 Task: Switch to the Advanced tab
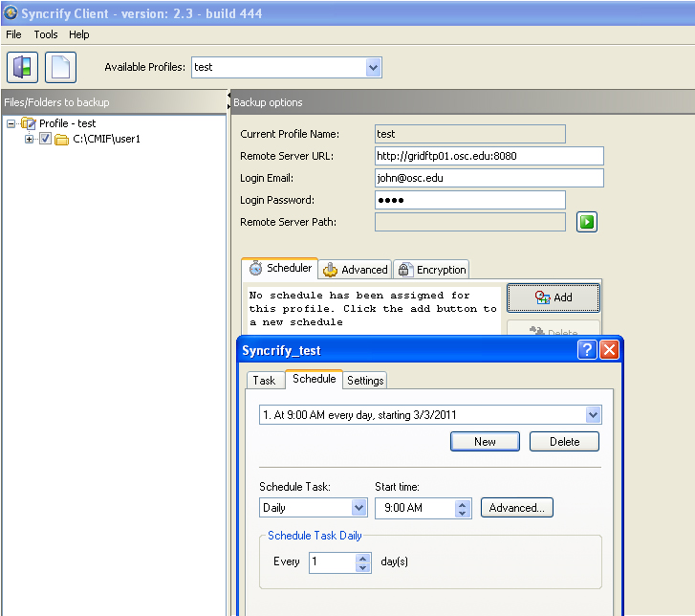click(355, 270)
